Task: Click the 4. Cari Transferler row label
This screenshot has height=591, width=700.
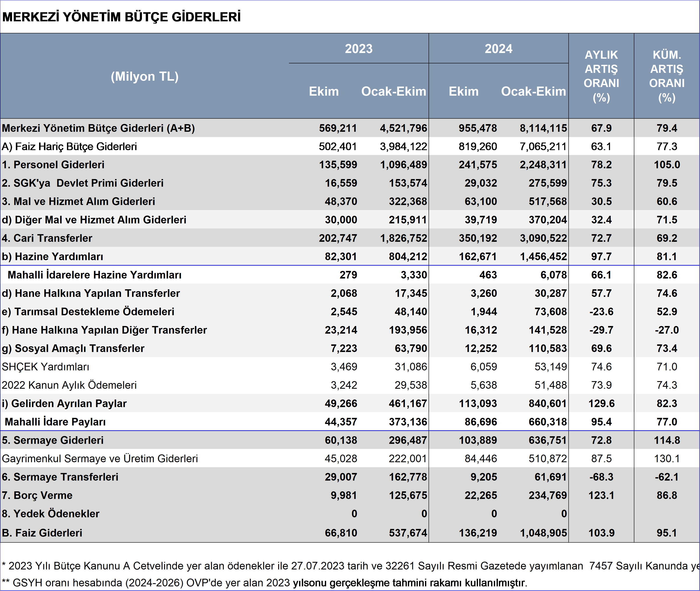Action: [47, 238]
